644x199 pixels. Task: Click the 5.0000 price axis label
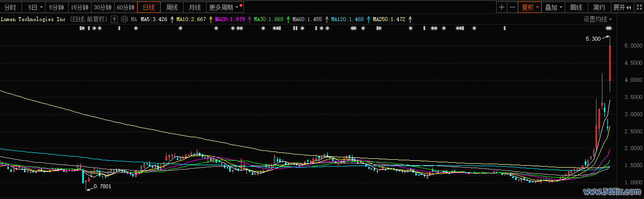click(x=632, y=46)
